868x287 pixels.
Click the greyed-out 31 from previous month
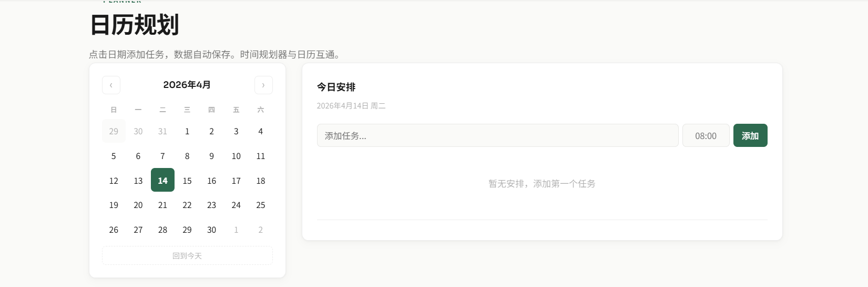tap(162, 131)
